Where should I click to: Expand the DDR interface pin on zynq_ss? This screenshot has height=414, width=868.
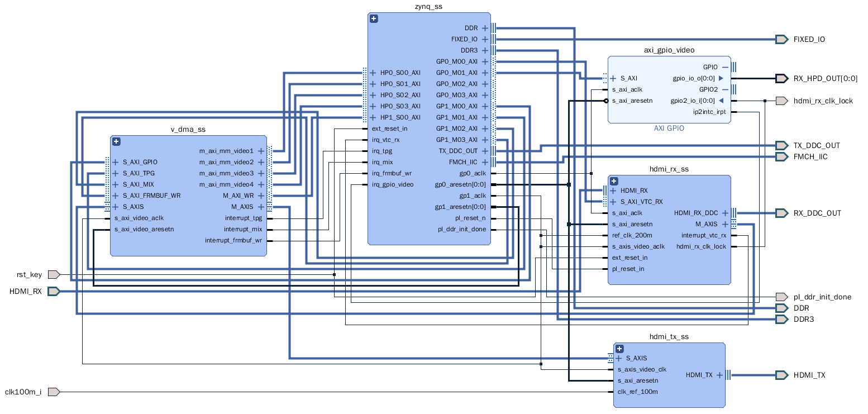click(x=485, y=28)
